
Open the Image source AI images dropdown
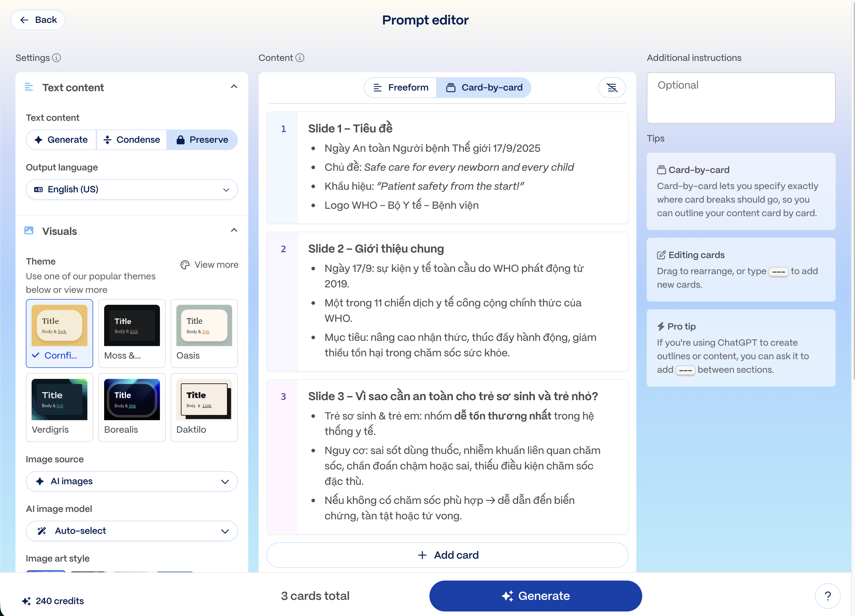[x=132, y=481]
